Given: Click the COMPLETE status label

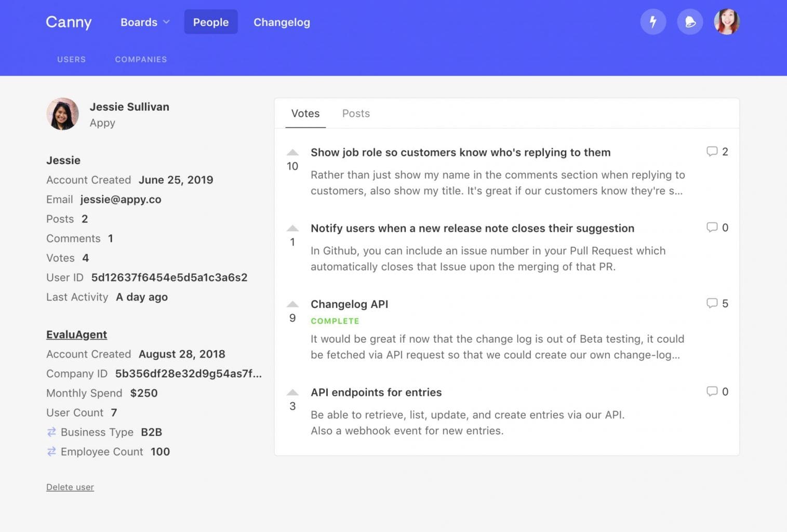Looking at the screenshot, I should point(335,321).
